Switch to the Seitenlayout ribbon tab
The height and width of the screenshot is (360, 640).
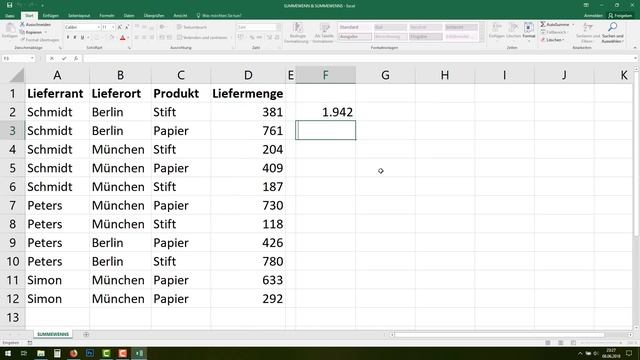click(x=79, y=16)
